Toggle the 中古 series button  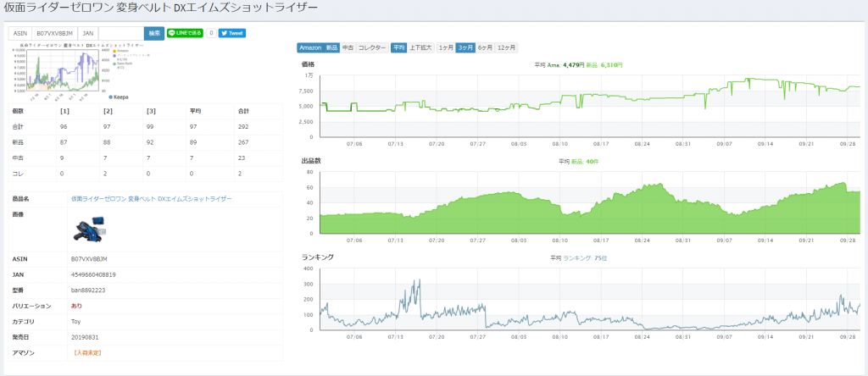coord(348,48)
